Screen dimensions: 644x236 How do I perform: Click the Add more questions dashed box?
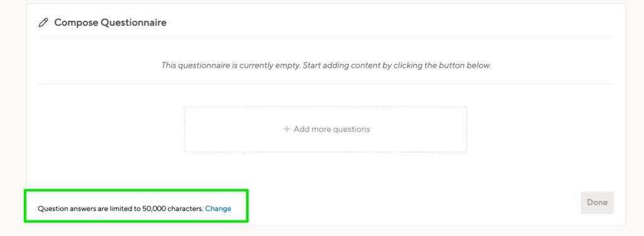pos(326,129)
